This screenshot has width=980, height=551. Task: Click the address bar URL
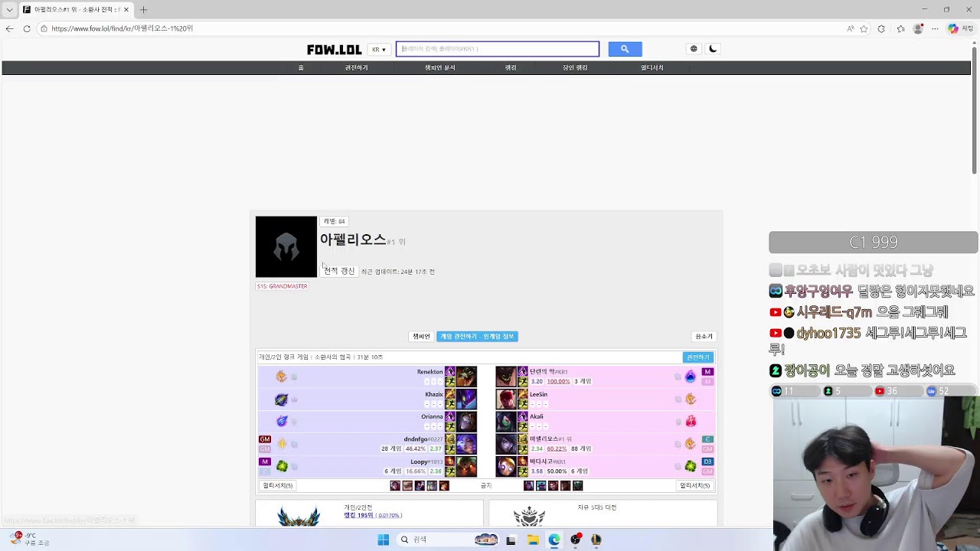(x=122, y=28)
